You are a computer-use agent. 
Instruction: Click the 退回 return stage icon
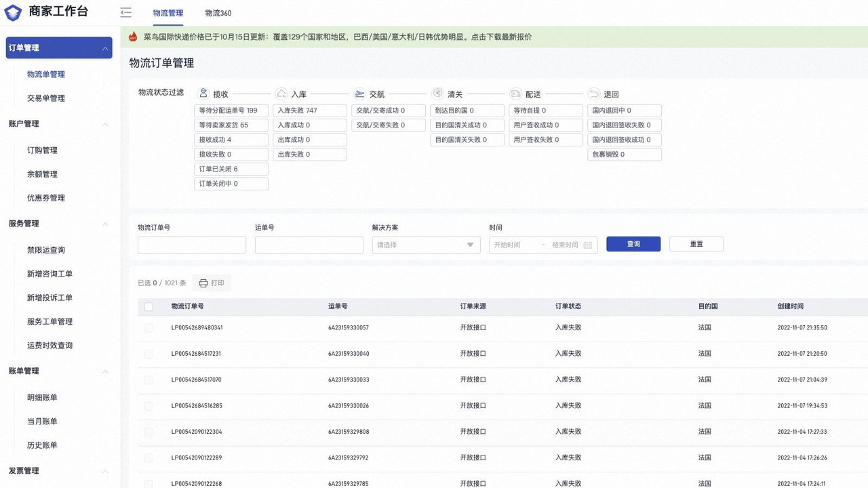[594, 94]
